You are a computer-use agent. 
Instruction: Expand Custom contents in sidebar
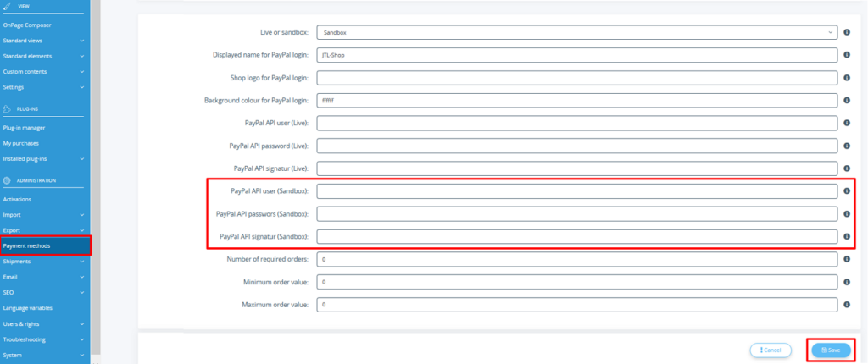82,72
